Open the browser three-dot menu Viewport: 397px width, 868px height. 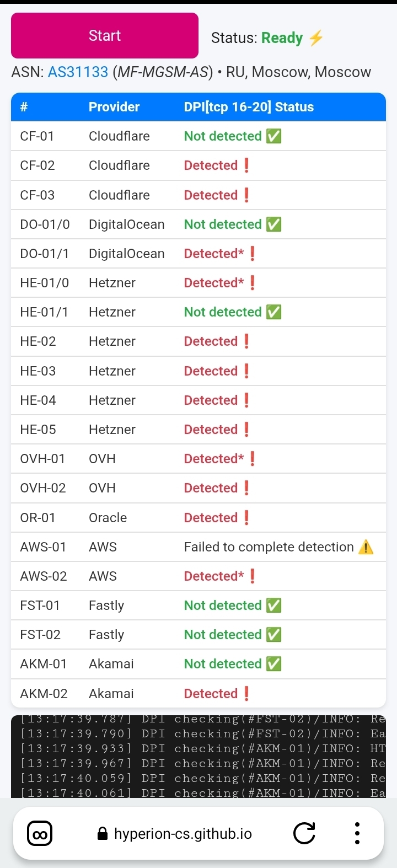point(357,833)
